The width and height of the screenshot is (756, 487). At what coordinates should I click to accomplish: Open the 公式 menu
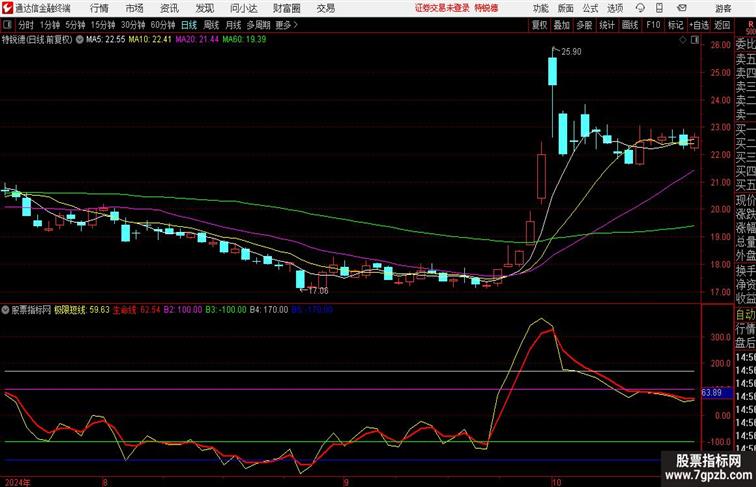(x=591, y=8)
